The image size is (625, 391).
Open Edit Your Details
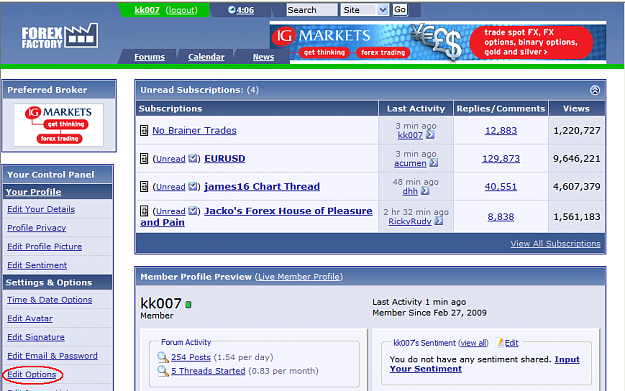41,209
